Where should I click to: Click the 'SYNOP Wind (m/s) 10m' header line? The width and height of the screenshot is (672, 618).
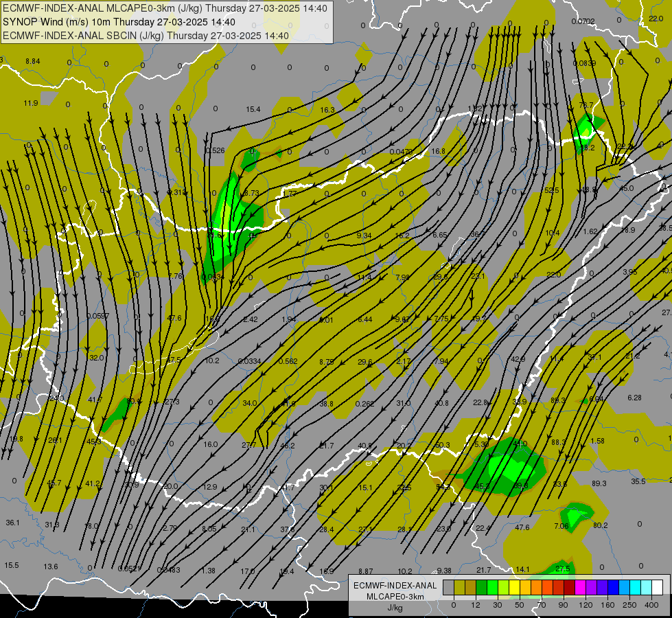(x=119, y=22)
